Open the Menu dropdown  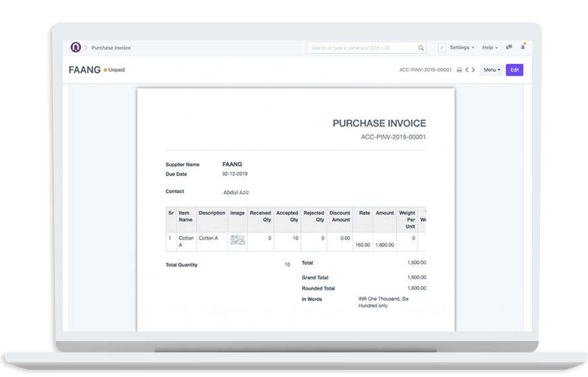click(x=491, y=69)
